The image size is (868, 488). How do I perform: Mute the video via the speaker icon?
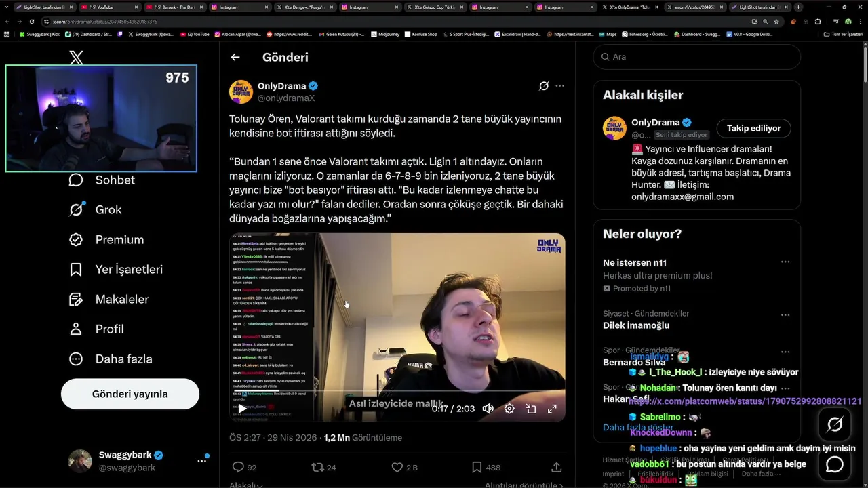(x=488, y=409)
